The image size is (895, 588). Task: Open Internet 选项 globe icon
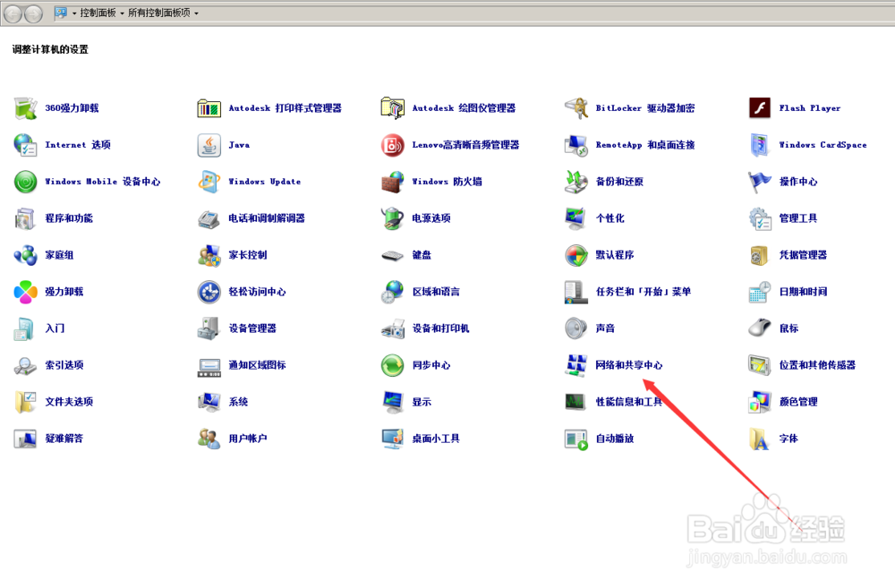(x=26, y=145)
